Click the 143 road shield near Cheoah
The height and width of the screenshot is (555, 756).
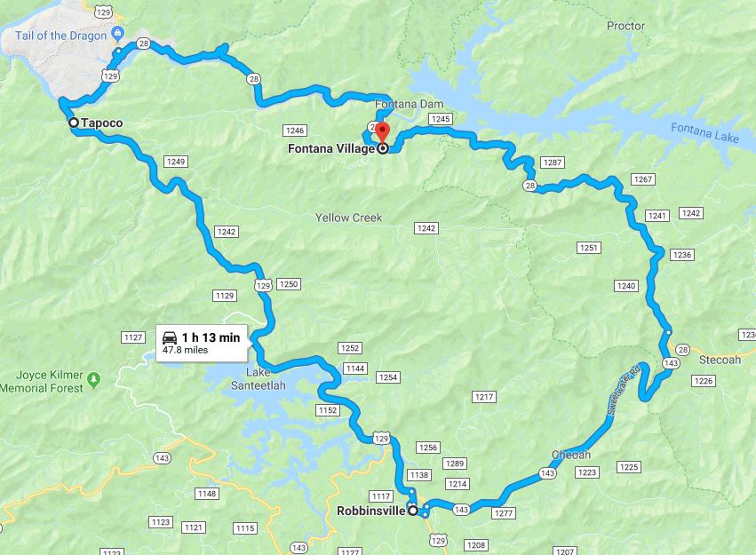coord(548,473)
